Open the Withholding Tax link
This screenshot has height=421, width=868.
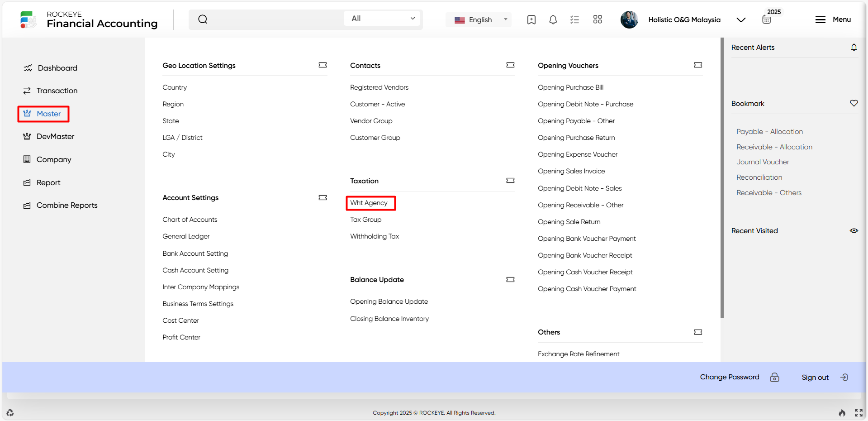point(375,236)
